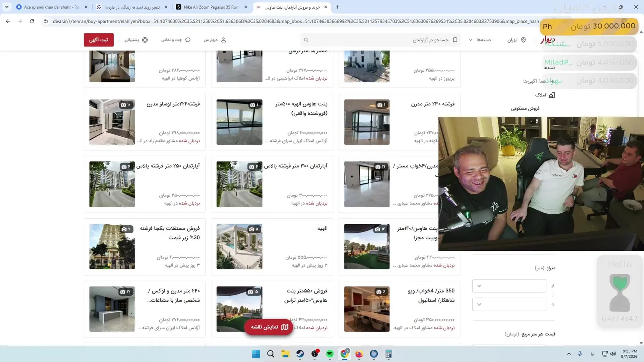644x362 pixels.
Task: Click thumbnail of فرشته۲۲۲متر نوساز listing
Action: click(x=112, y=122)
